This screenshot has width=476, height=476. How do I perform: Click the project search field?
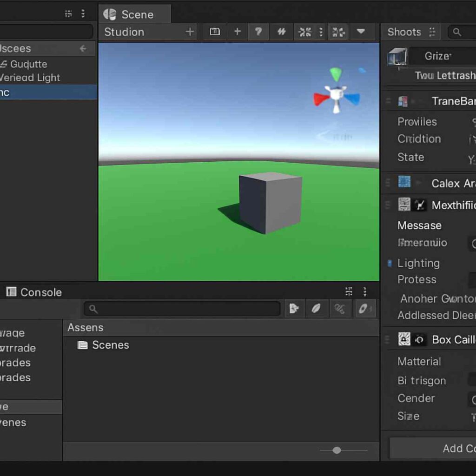(182, 309)
